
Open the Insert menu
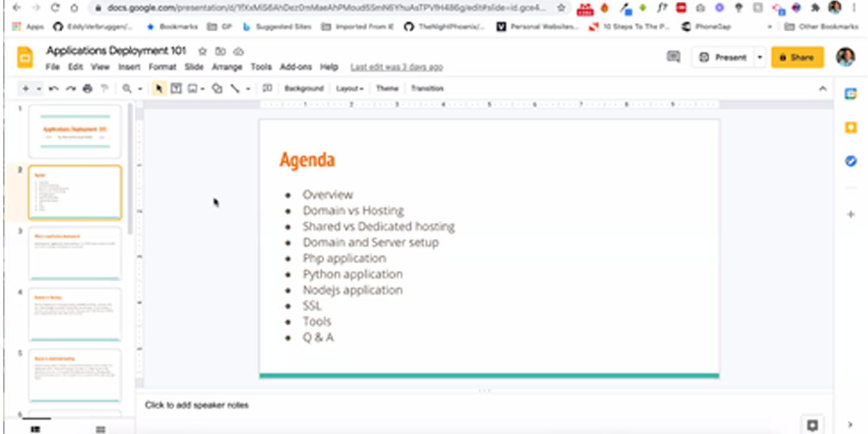(x=129, y=67)
